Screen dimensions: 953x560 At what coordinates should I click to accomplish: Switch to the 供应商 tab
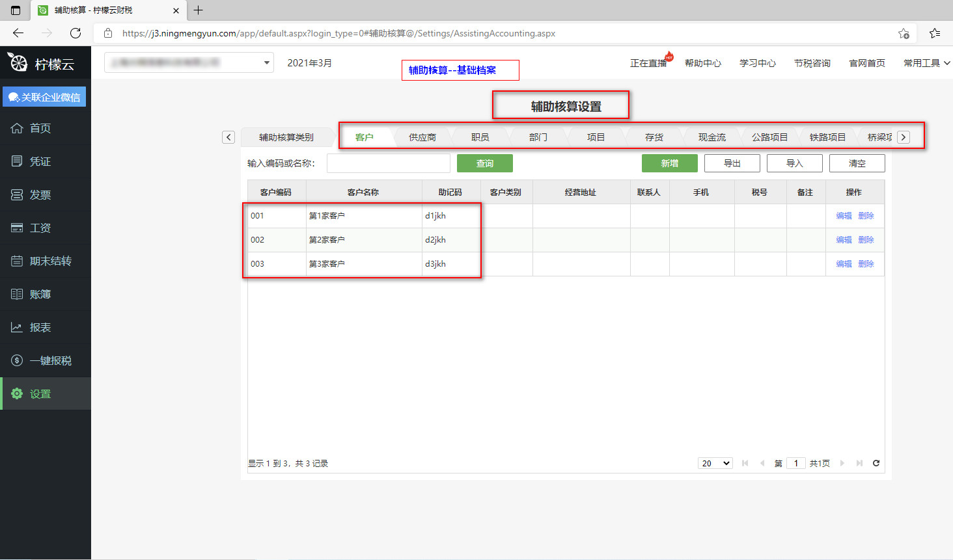422,137
